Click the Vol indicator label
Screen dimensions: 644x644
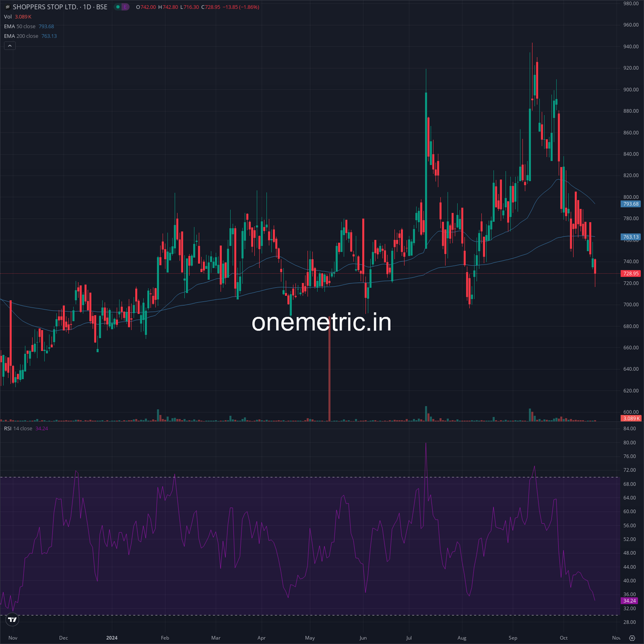[x=8, y=17]
